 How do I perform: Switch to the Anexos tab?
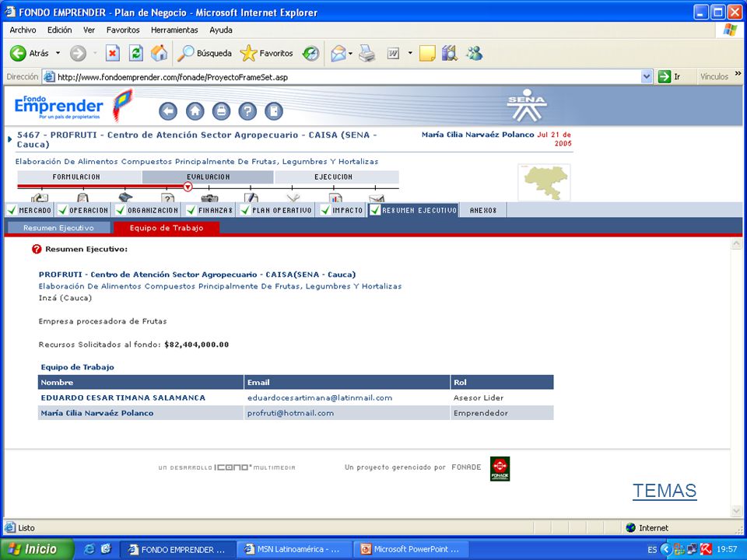(x=483, y=210)
